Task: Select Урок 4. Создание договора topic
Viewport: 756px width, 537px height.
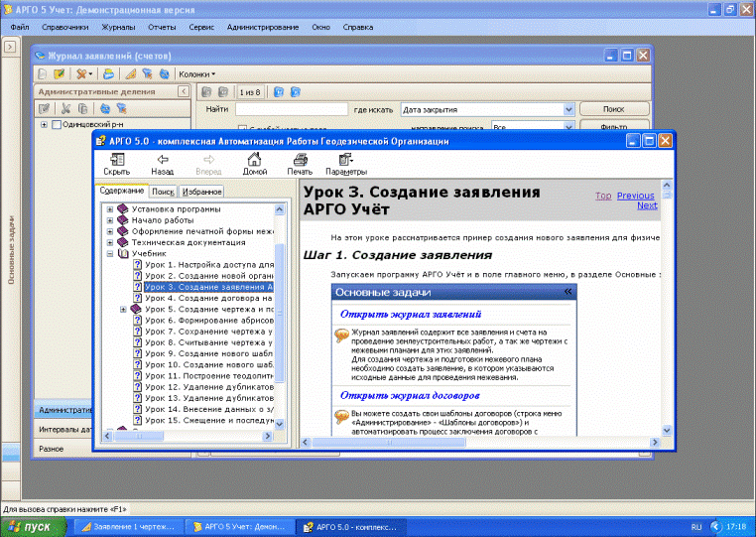Action: click(208, 298)
